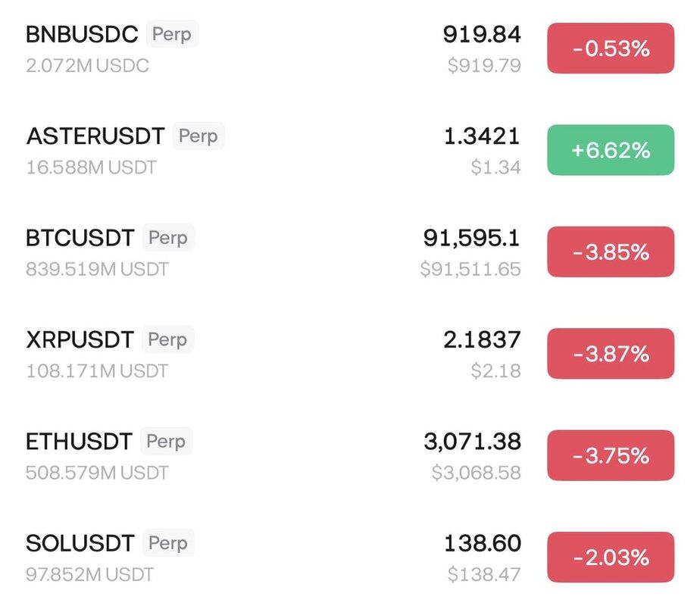
Task: Tap the -3.85% change badge
Action: (611, 251)
